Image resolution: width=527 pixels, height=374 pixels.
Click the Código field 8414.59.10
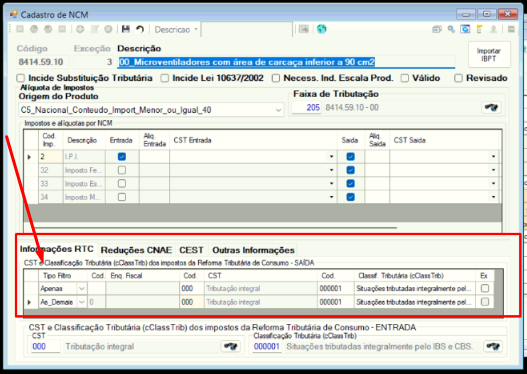[x=43, y=62]
